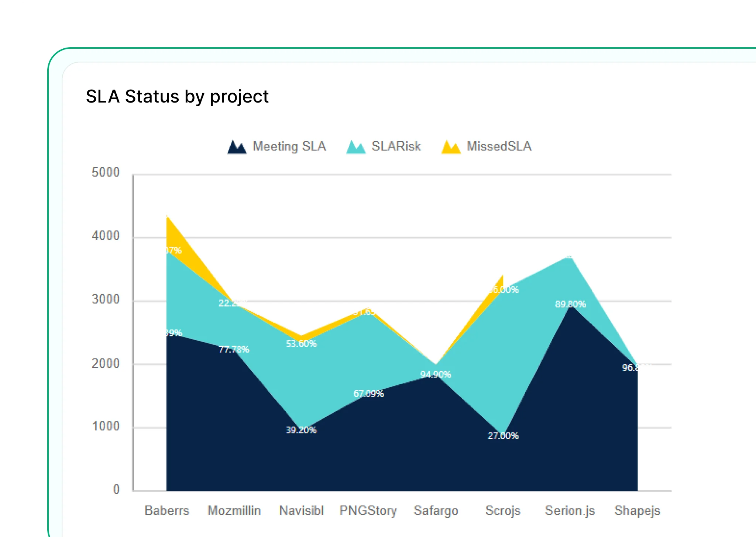This screenshot has height=537, width=756.
Task: Toggle the SLARisk legend label
Action: [396, 146]
